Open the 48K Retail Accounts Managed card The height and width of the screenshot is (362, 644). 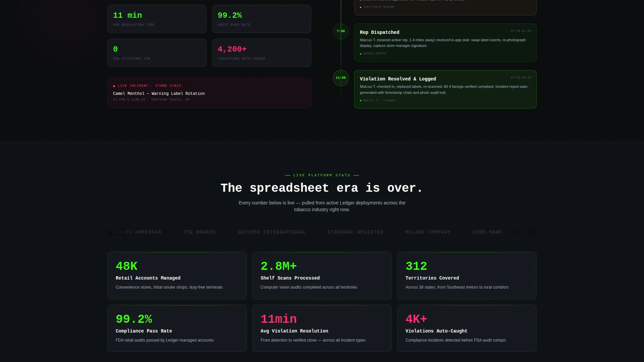[x=177, y=276]
